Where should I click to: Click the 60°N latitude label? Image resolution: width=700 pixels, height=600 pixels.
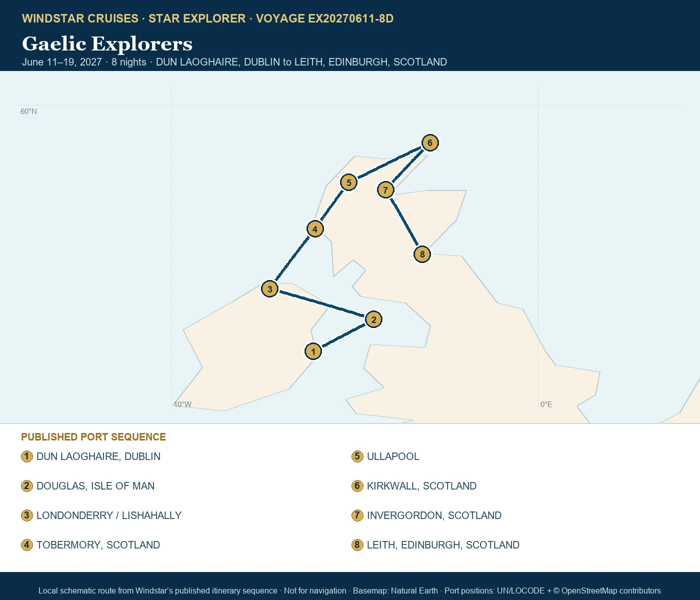click(28, 111)
